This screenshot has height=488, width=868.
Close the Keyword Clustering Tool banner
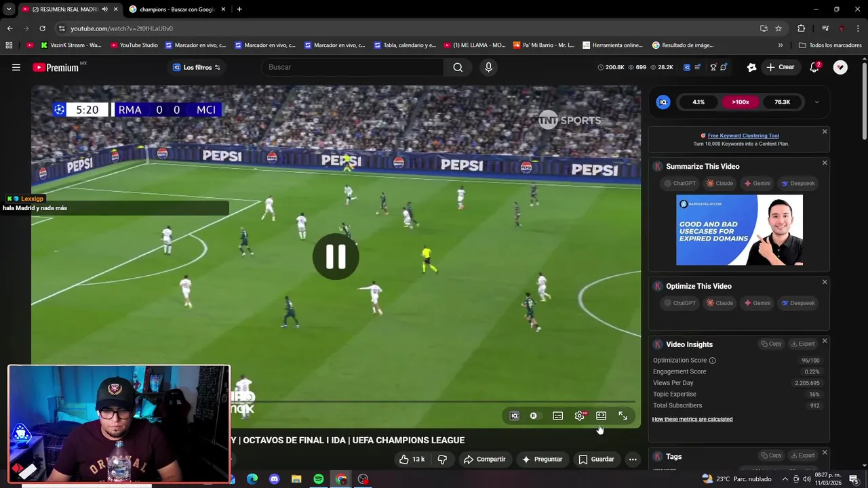[825, 131]
